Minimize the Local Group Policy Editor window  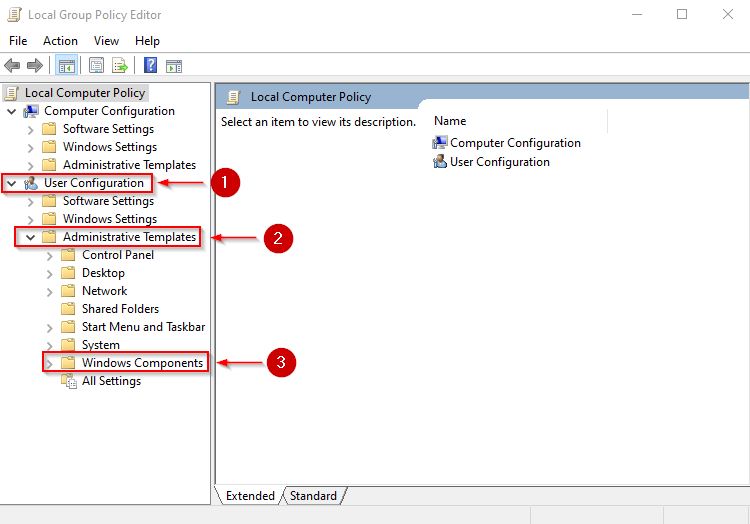(637, 14)
